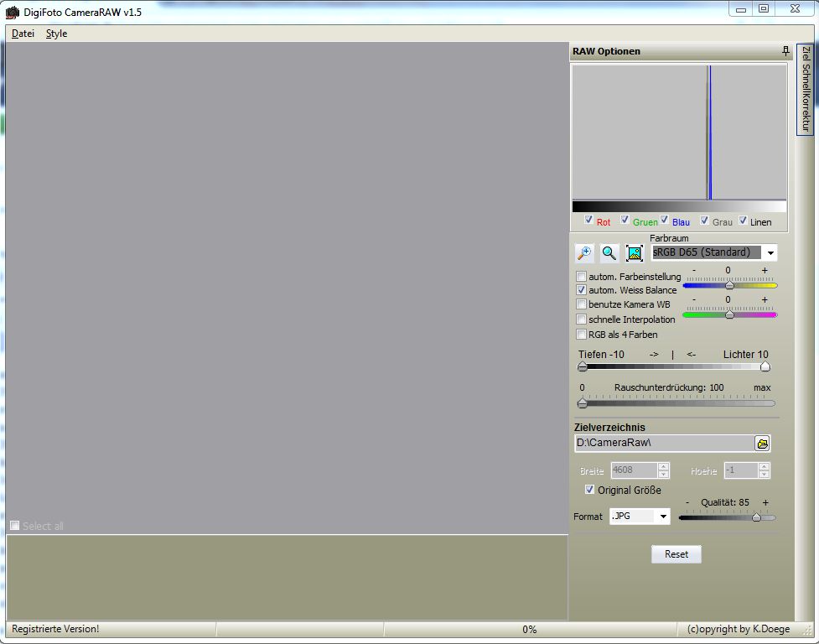This screenshot has width=819, height=644.
Task: Click the fit image preview icon
Action: tap(635, 253)
